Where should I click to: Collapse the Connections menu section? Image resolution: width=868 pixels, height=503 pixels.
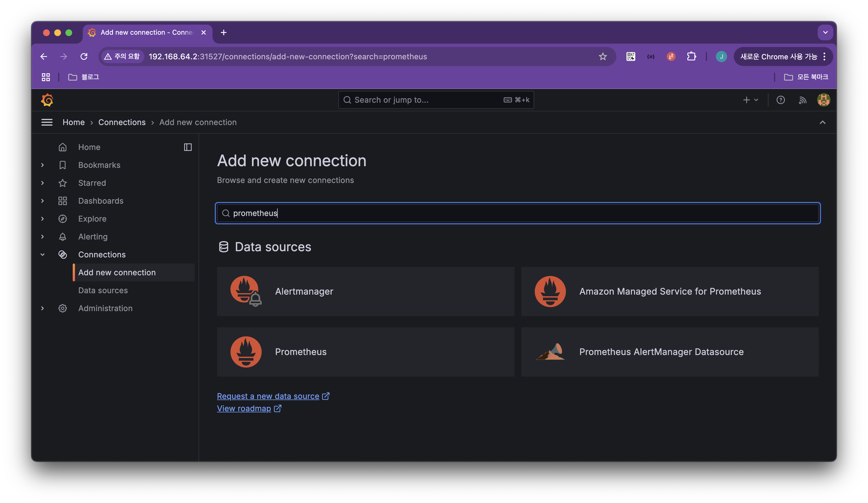click(x=43, y=255)
